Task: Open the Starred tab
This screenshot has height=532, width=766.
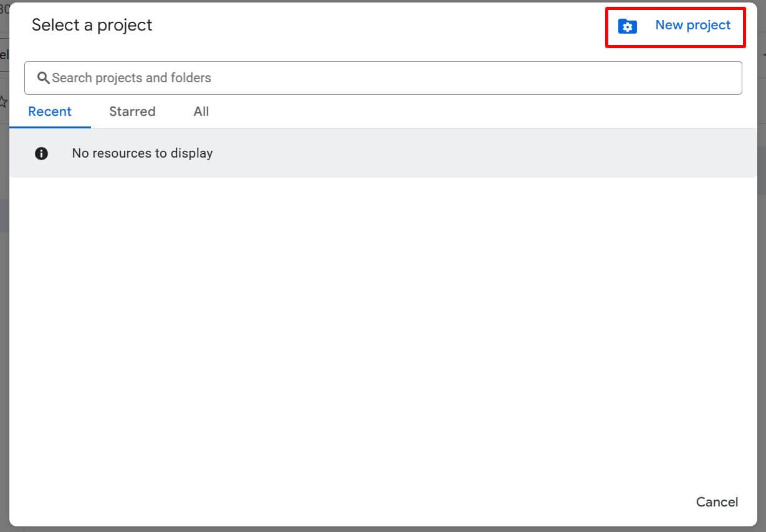Action: (x=132, y=112)
